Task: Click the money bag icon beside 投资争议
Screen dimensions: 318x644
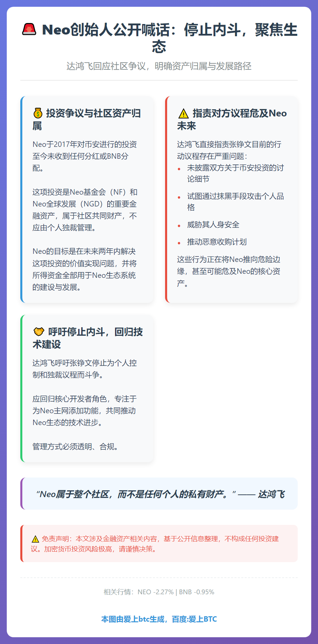Action: (x=38, y=113)
